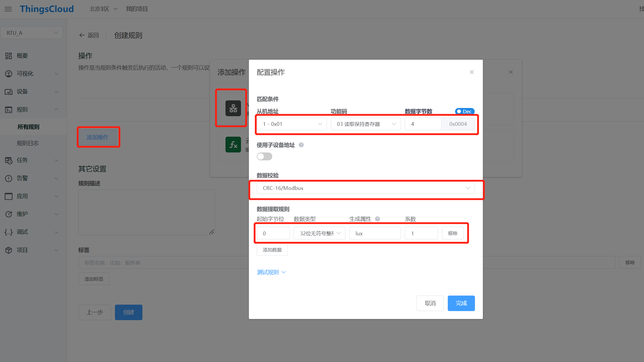
Task: Open the 从机地址 slave address dropdown
Action: (x=291, y=124)
